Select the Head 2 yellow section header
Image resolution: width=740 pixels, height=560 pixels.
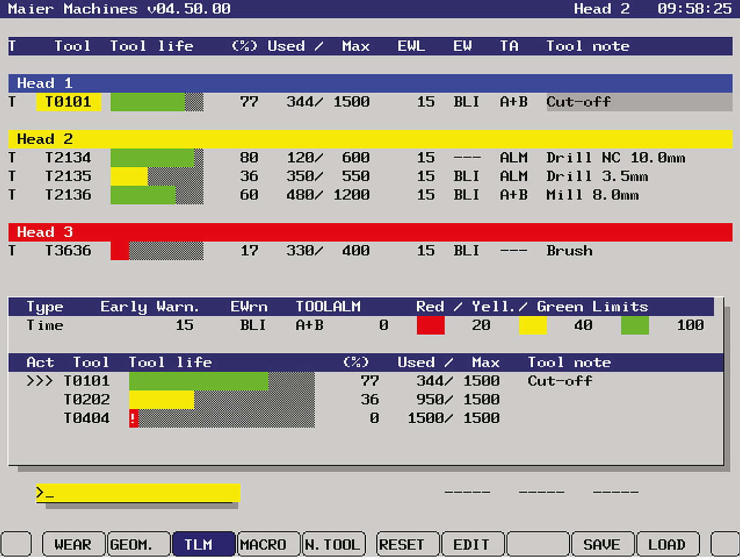370,139
